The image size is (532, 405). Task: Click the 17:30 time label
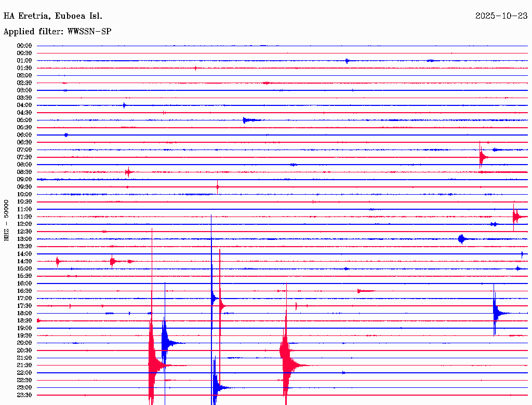(x=24, y=306)
